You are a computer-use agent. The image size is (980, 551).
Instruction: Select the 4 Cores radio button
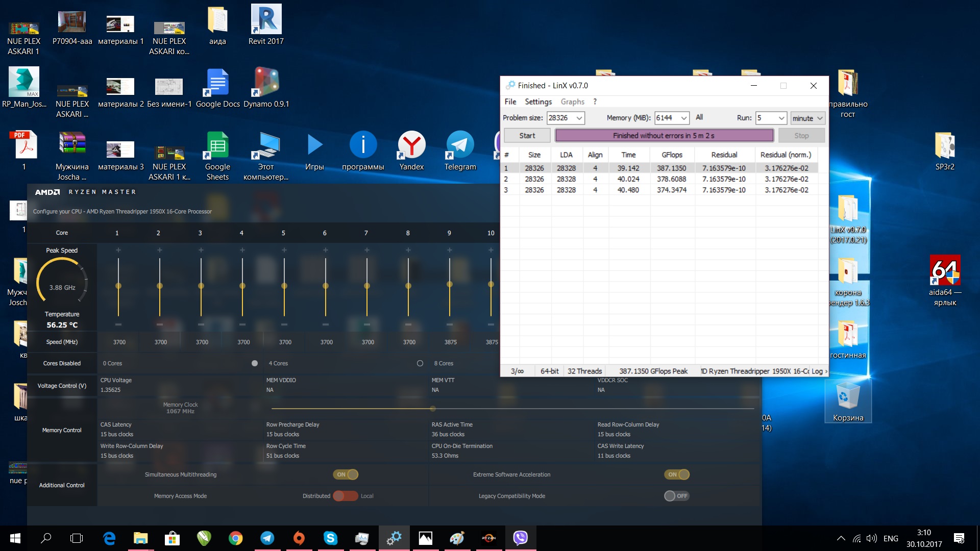pos(420,363)
